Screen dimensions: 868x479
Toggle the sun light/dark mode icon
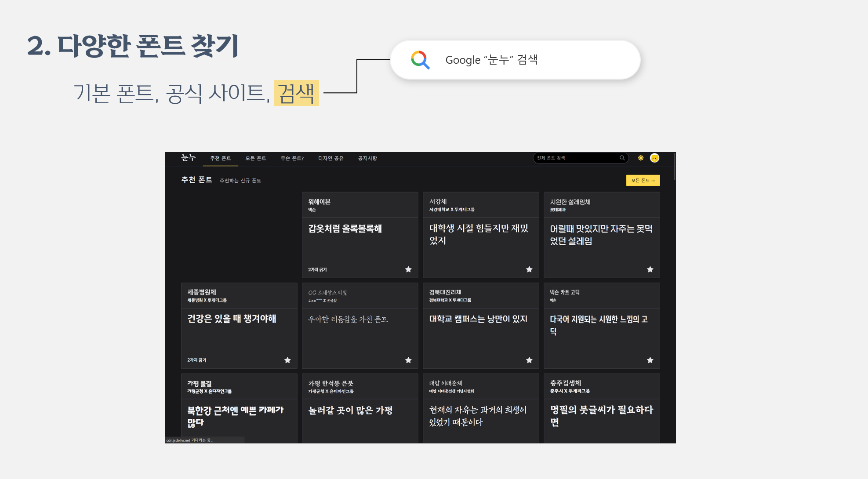(x=641, y=158)
